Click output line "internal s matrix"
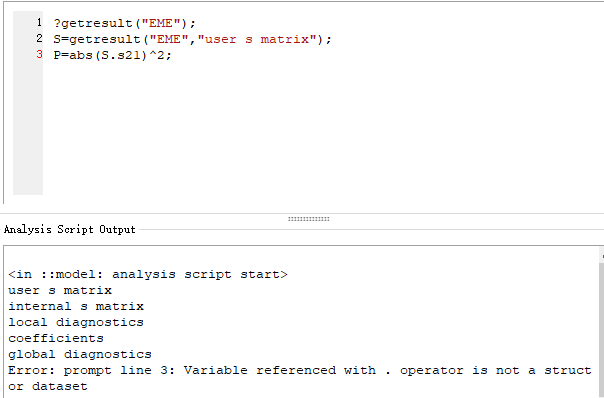Screen dimensions: 604x398 [76, 306]
